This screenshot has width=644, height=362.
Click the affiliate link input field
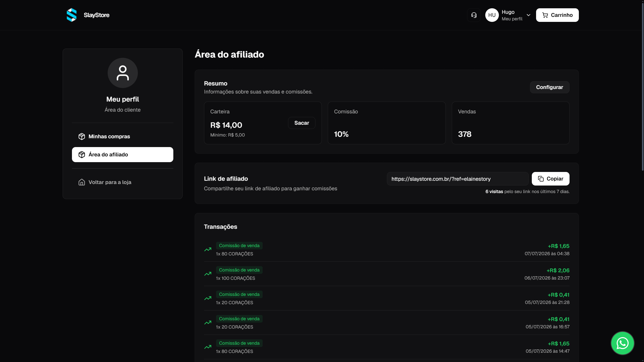458,179
